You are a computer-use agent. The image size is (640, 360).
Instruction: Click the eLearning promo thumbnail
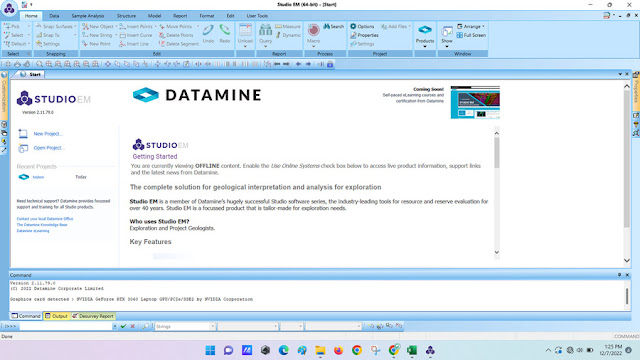pos(475,102)
